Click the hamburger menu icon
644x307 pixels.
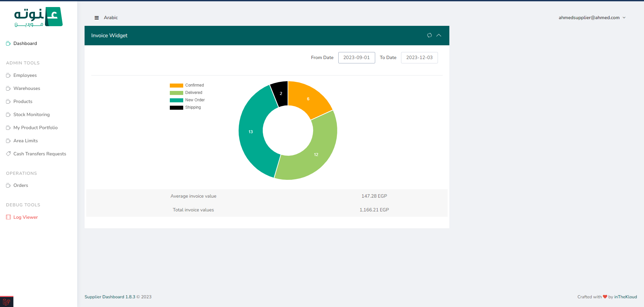[x=97, y=18]
